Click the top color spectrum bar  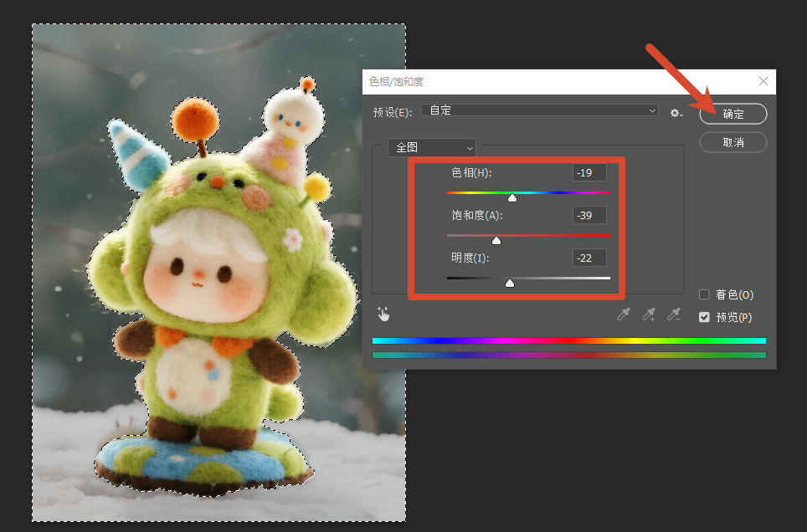568,340
